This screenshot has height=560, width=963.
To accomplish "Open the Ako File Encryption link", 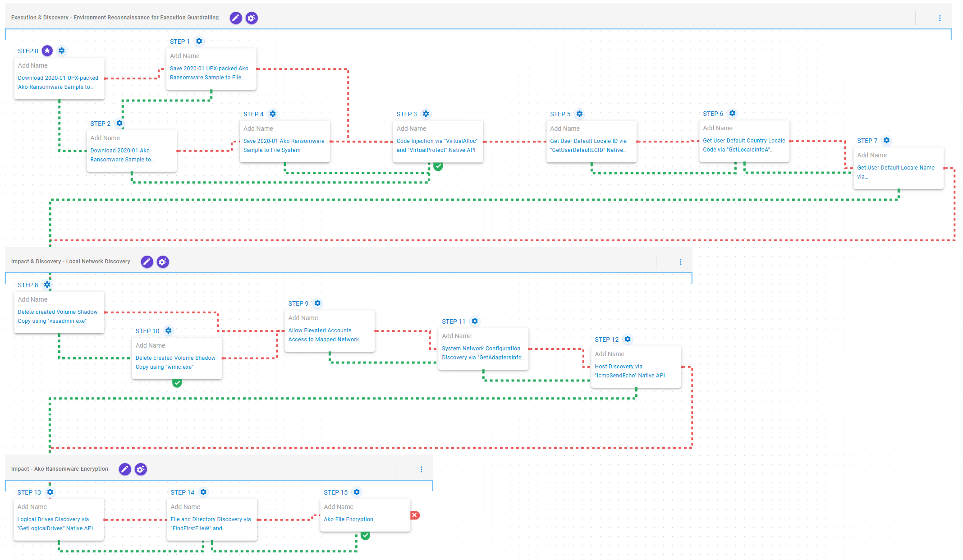I will (348, 519).
